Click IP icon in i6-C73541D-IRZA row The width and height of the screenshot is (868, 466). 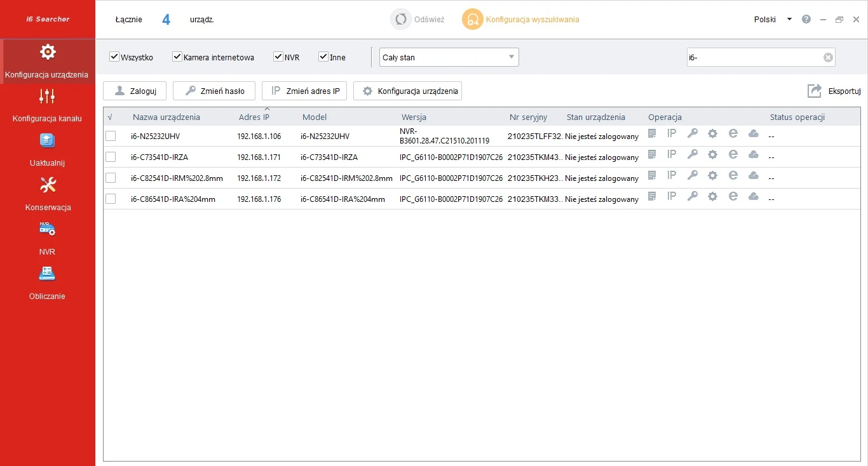pyautogui.click(x=672, y=154)
